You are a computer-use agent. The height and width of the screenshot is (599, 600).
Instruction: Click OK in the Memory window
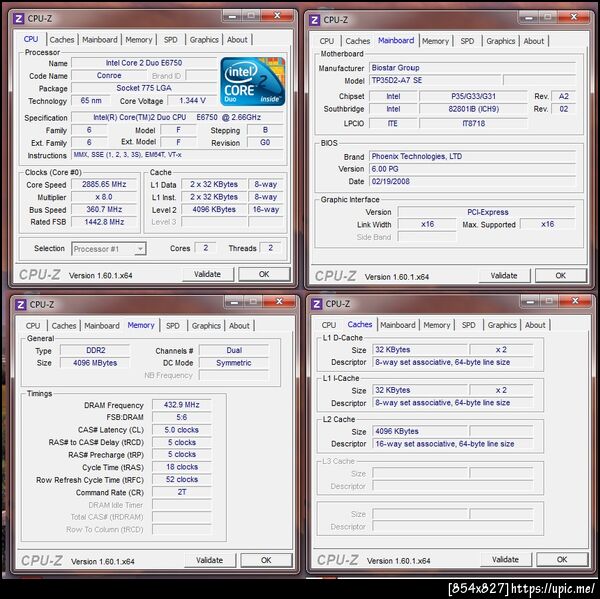266,560
